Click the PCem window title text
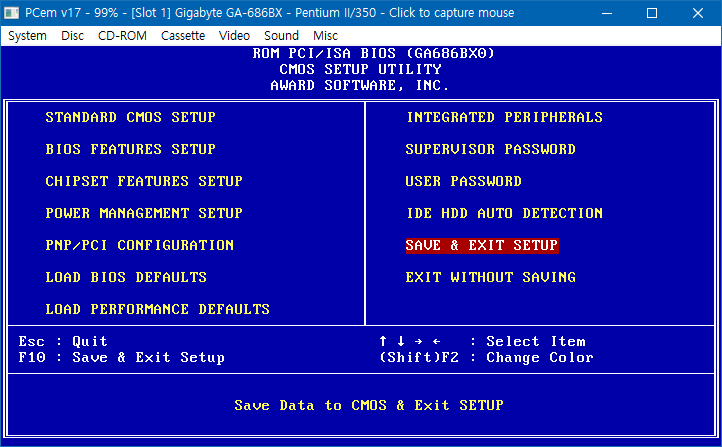The width and height of the screenshot is (722, 447). pos(269,13)
